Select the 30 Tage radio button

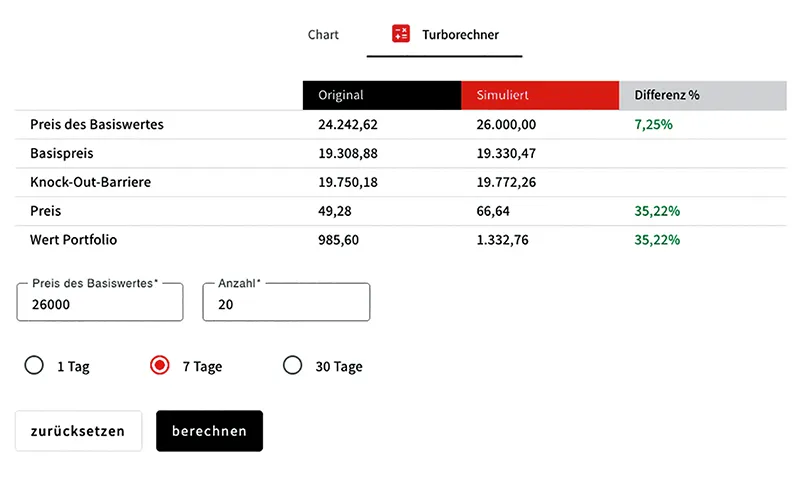[x=292, y=365]
